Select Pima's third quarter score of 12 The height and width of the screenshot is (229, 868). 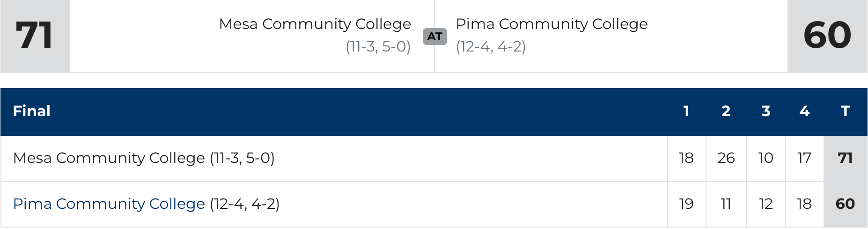pos(765,204)
